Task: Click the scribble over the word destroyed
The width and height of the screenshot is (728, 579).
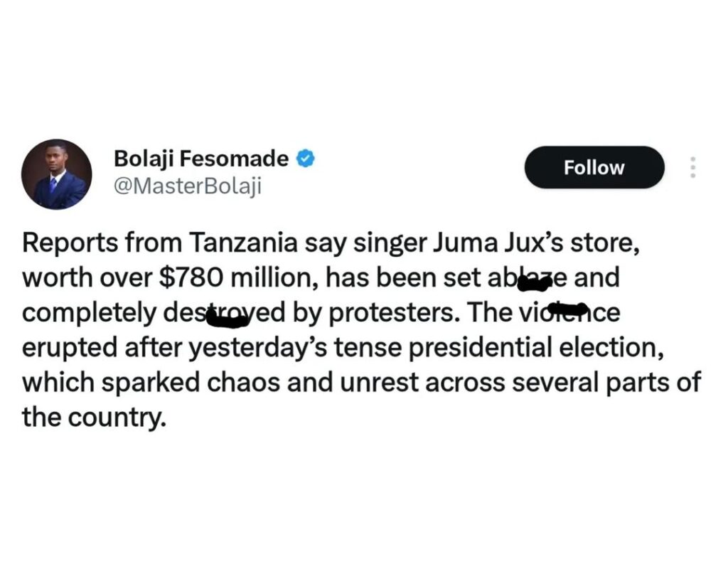Action: pos(227,319)
